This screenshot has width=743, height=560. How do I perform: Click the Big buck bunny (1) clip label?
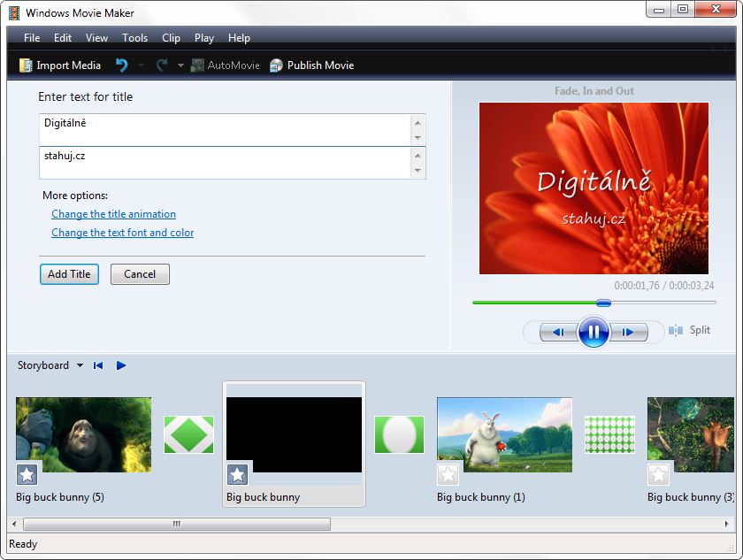(x=481, y=497)
